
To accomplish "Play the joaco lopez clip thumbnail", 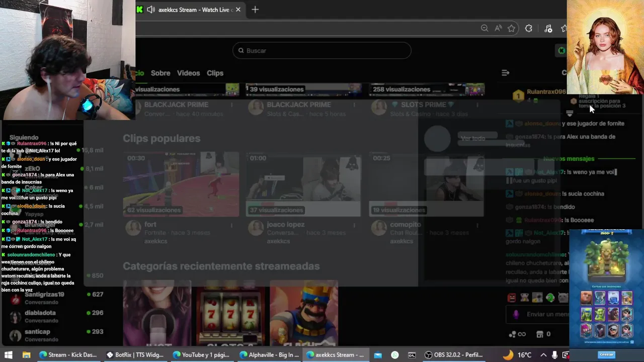I will coord(303,184).
